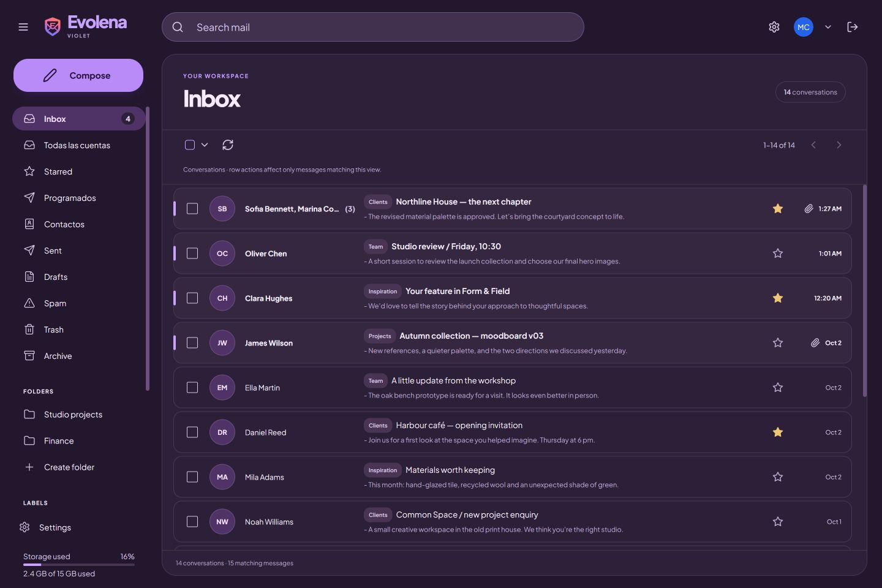Check the Oliver Chen message checkbox
Viewport: 882px width, 588px height.
coord(192,254)
